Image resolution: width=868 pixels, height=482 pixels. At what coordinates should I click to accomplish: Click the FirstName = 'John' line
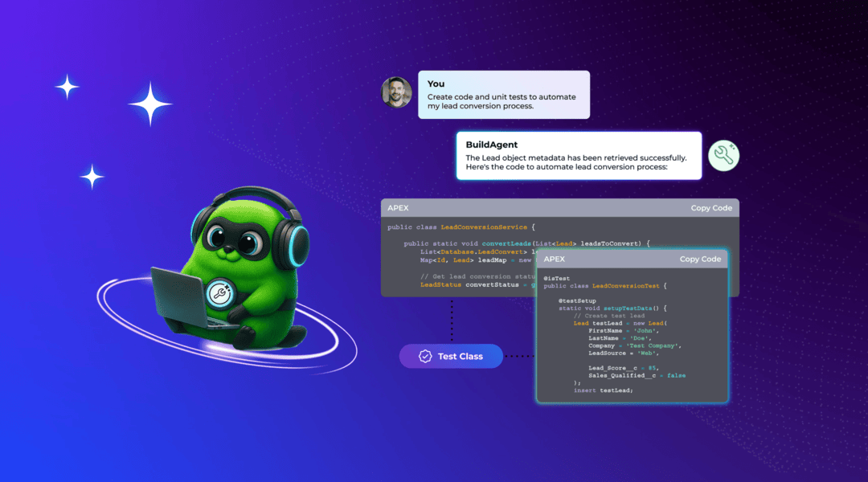(x=623, y=331)
